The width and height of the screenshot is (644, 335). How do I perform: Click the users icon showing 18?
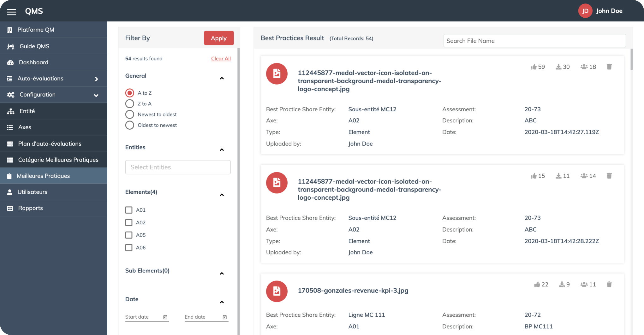point(584,67)
